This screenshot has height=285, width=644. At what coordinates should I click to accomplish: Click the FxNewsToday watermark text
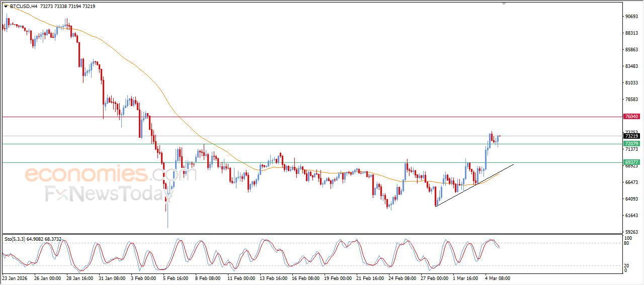(95, 194)
